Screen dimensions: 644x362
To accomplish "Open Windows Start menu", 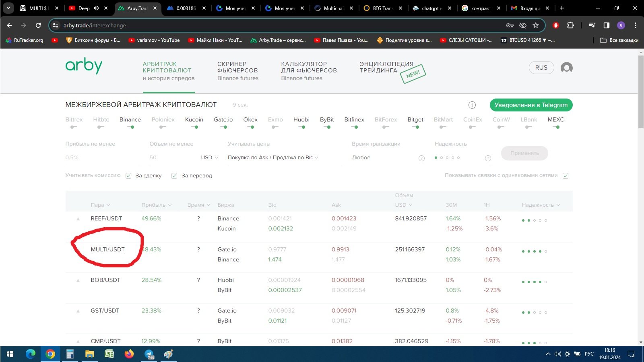I will (10, 354).
